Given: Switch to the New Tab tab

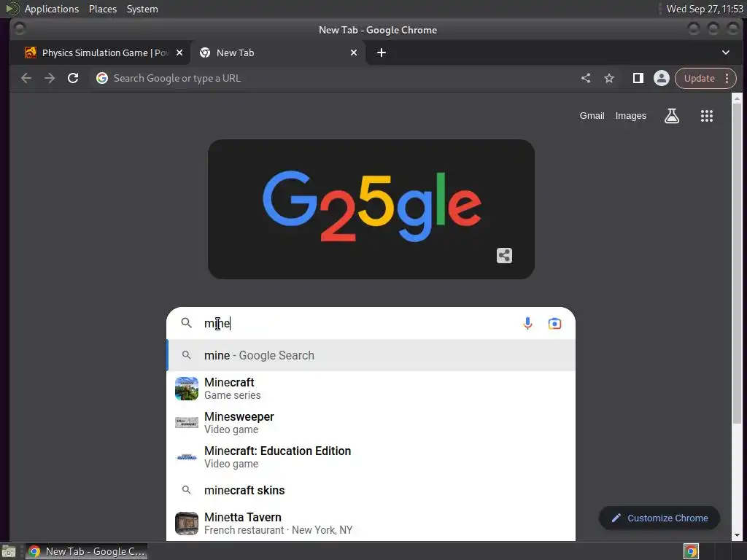Looking at the screenshot, I should click(x=278, y=52).
